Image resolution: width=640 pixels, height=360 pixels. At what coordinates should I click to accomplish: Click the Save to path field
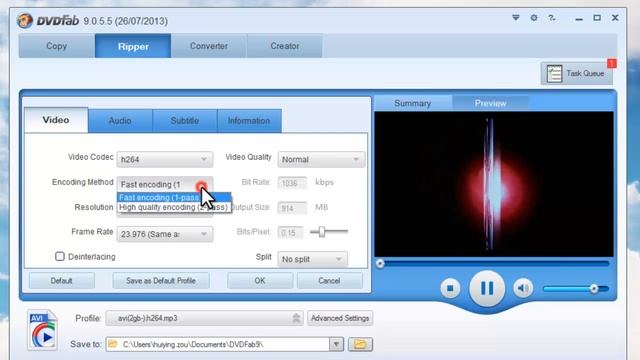click(x=218, y=344)
